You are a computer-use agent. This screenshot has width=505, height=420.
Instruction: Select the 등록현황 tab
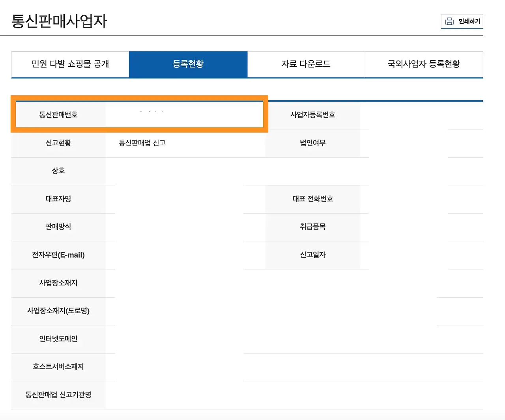(188, 64)
